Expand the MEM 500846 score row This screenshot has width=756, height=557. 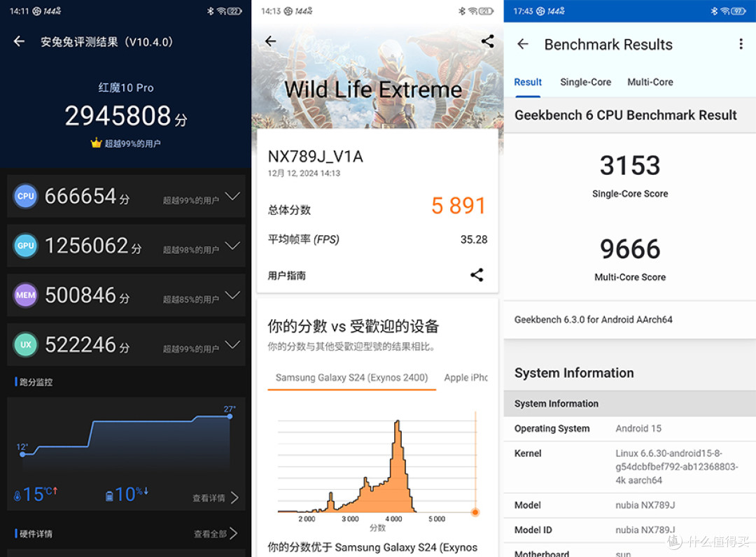point(232,295)
